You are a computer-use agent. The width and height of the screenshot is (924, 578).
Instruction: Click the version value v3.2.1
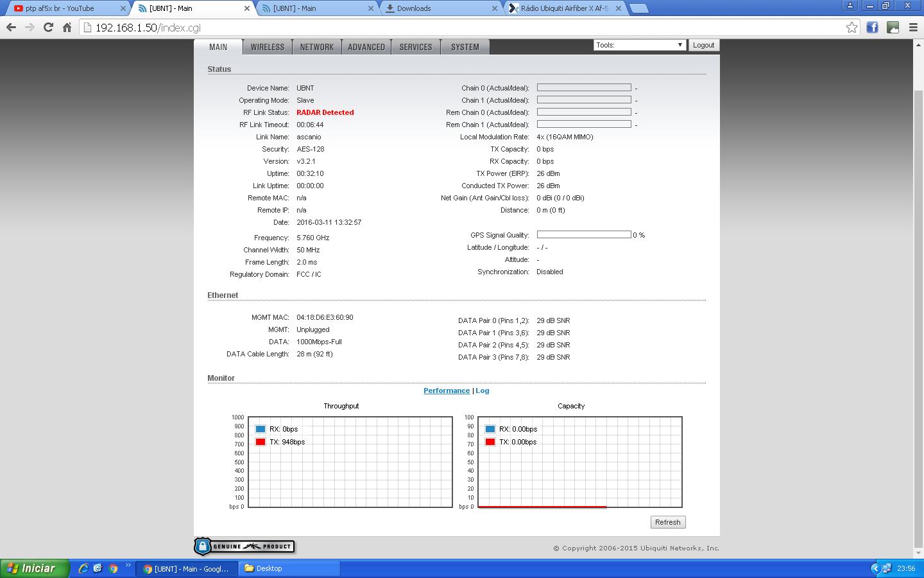click(x=306, y=161)
